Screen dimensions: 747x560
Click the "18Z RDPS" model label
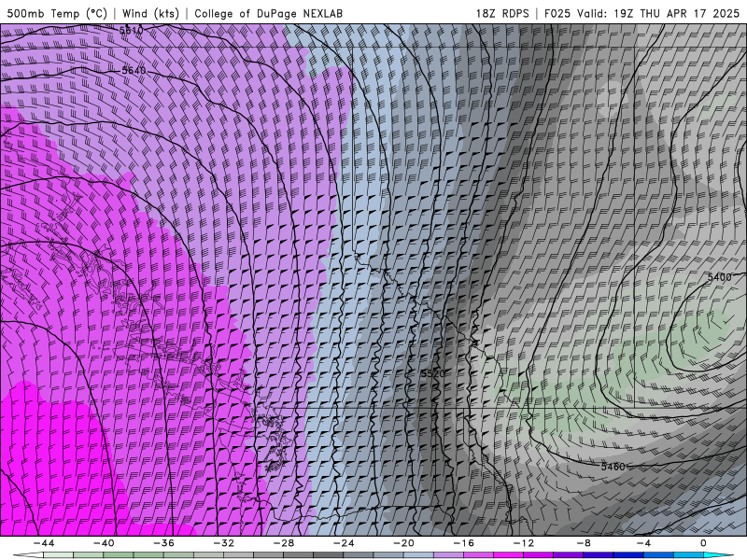[x=502, y=13]
